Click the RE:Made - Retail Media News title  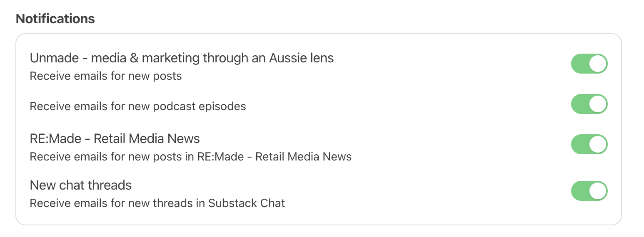pos(115,138)
